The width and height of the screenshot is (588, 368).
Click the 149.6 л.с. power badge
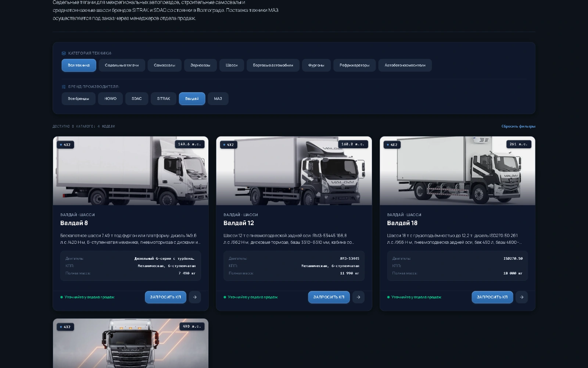coord(190,144)
